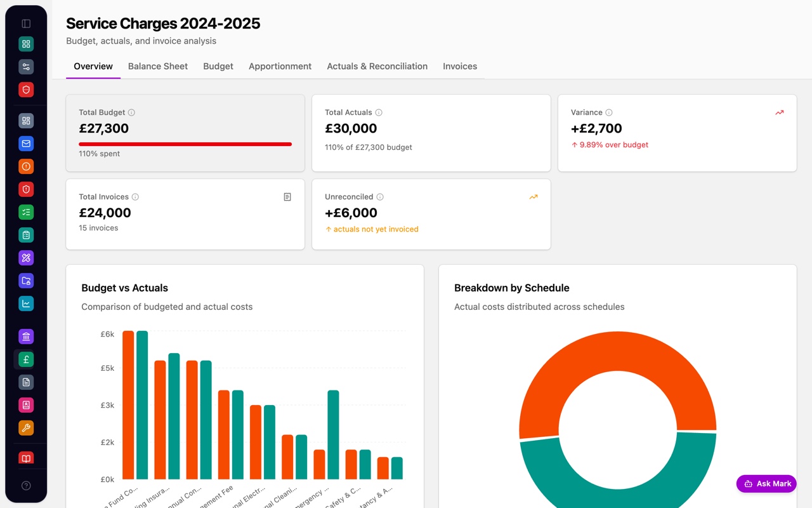Click the pink contact book icon
The width and height of the screenshot is (812, 508).
click(x=26, y=405)
